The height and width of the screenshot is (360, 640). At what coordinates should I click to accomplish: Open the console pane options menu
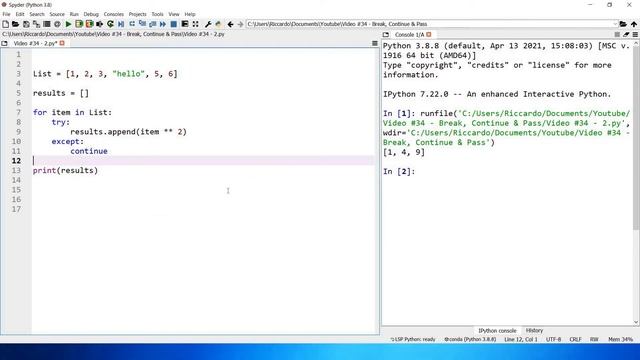click(x=635, y=35)
